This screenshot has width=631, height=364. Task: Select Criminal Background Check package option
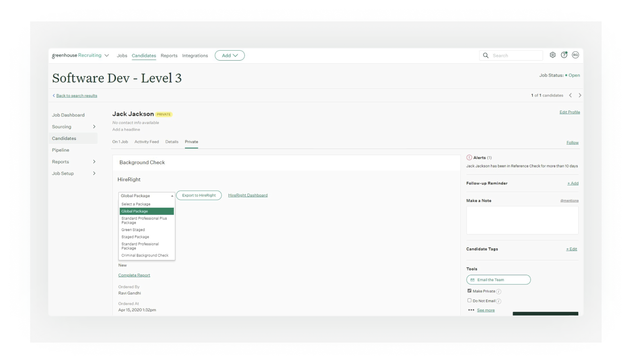click(145, 255)
